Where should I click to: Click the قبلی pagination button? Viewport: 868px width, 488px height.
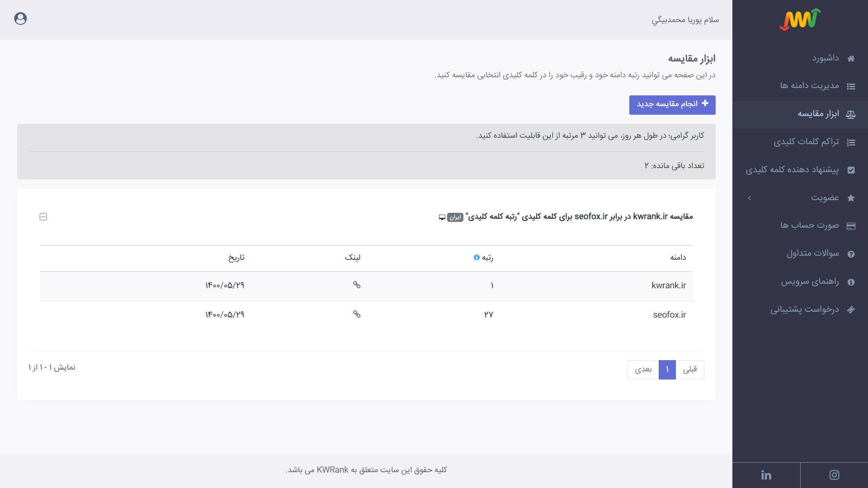(690, 370)
